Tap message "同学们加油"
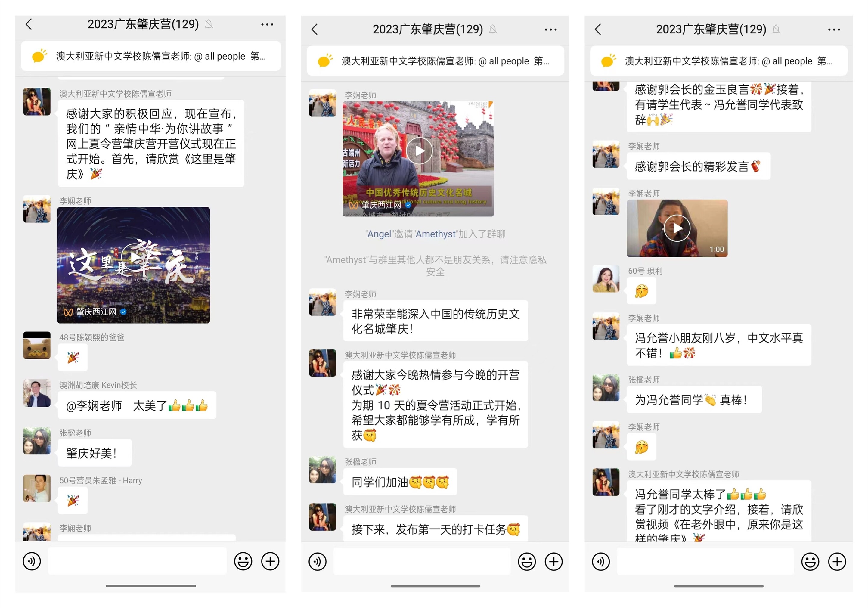 click(400, 482)
